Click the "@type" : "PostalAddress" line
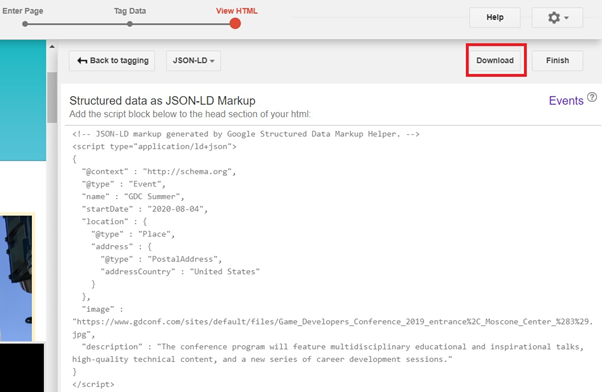This screenshot has width=602, height=392. pyautogui.click(x=161, y=259)
